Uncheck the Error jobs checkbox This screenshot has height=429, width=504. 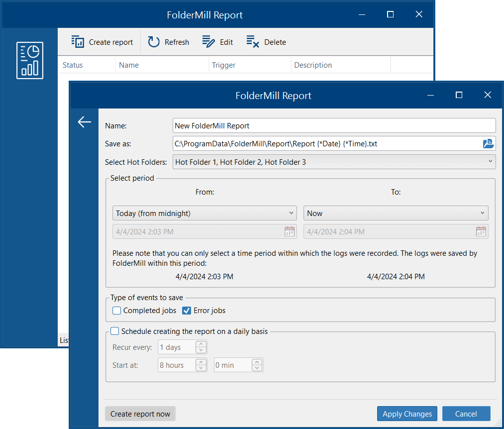tap(187, 311)
